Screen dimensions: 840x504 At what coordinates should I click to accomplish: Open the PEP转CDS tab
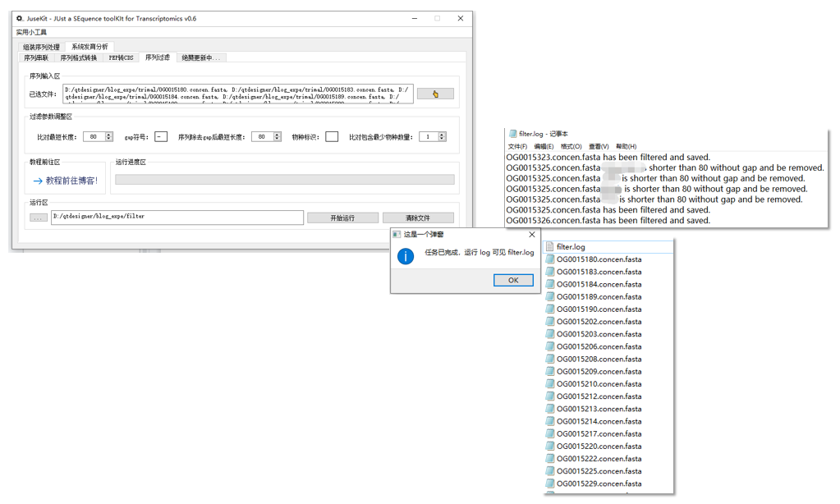[x=121, y=57]
